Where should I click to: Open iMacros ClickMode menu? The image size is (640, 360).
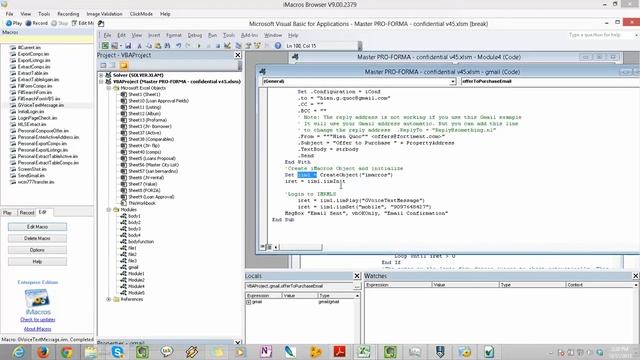coord(141,14)
